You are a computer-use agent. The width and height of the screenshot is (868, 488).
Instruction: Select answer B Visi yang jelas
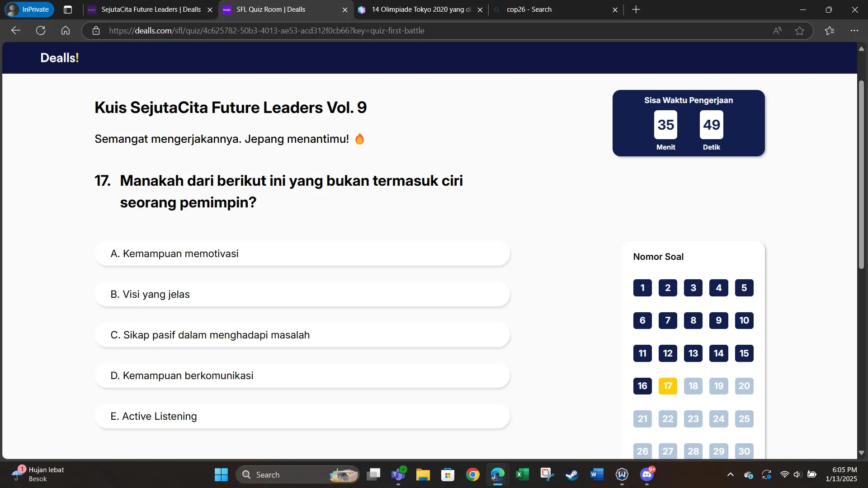(x=302, y=294)
